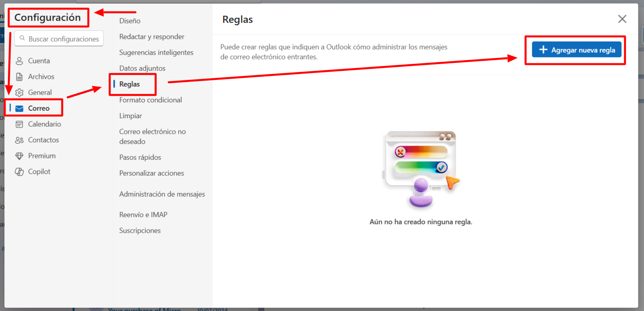Click the search magnifier icon

pyautogui.click(x=22, y=38)
